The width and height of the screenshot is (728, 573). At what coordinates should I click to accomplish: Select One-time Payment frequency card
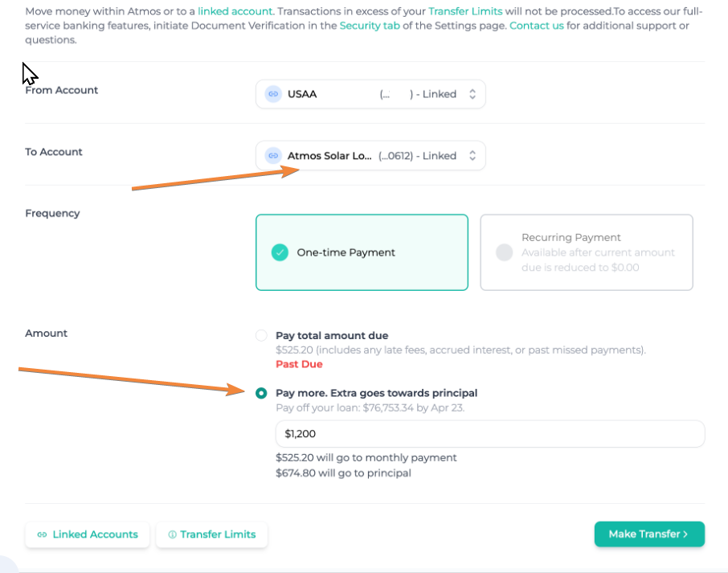(362, 252)
